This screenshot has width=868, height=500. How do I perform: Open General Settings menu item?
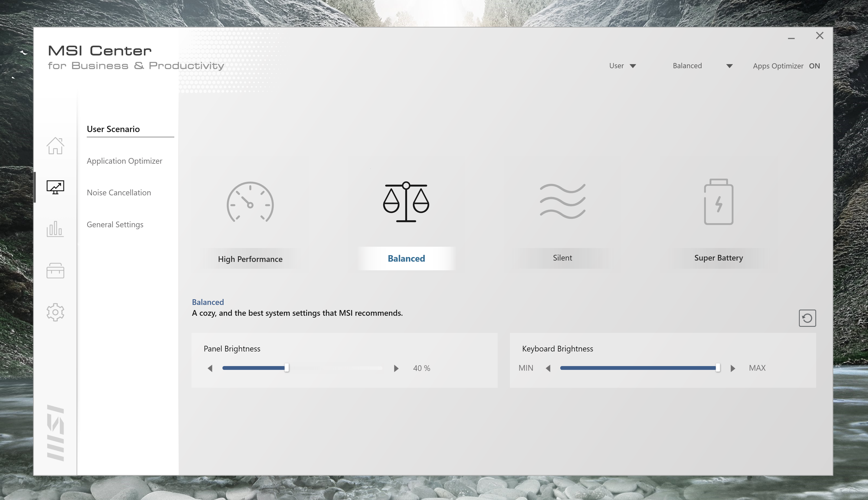tap(115, 225)
